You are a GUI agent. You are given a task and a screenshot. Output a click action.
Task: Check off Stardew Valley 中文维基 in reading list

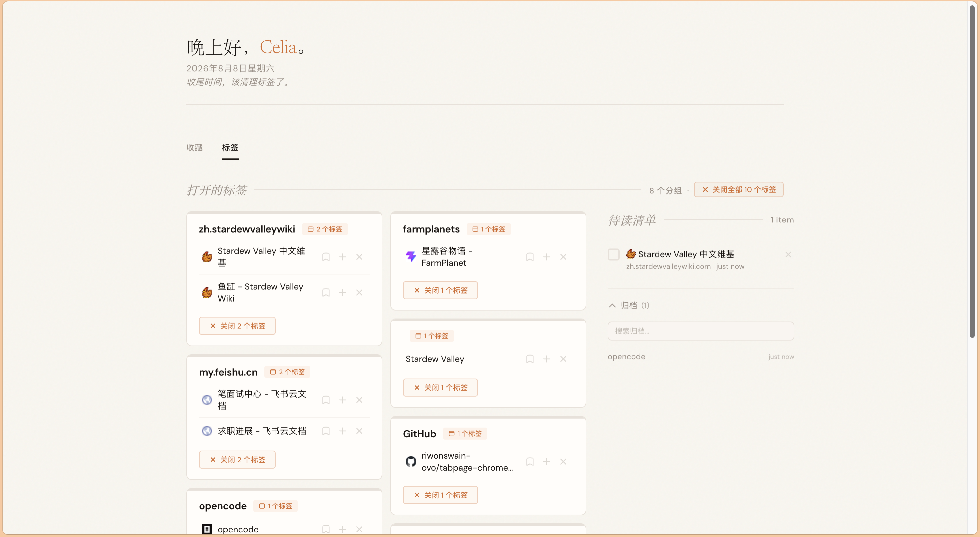(613, 254)
